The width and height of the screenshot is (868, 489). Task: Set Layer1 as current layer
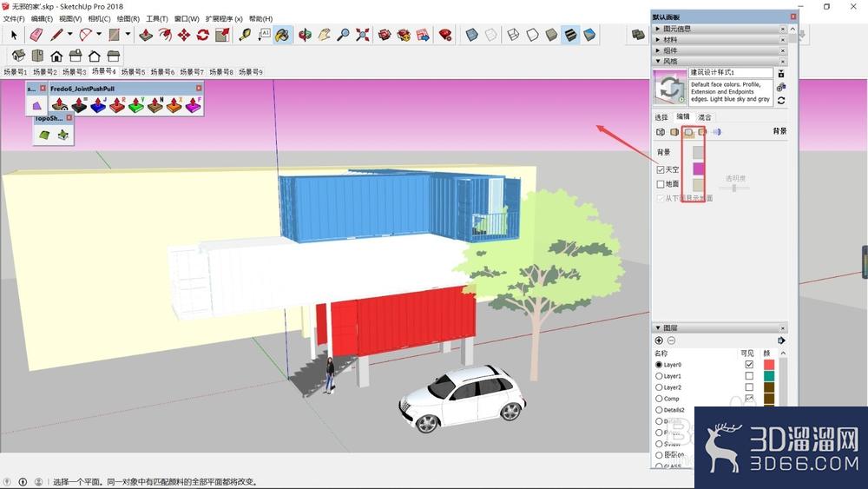pos(659,376)
